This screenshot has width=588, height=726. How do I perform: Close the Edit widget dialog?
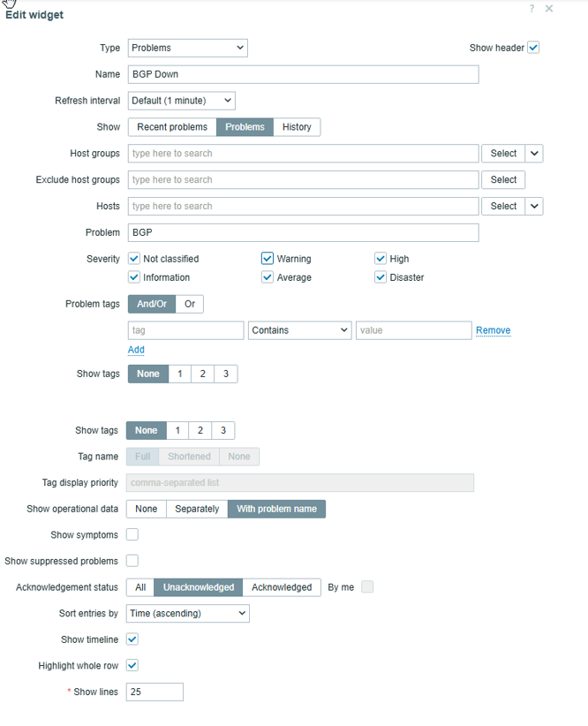[x=549, y=8]
